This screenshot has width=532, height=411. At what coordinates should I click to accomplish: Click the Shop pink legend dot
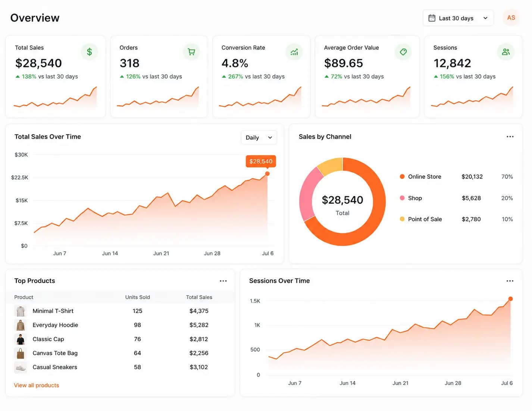(402, 198)
